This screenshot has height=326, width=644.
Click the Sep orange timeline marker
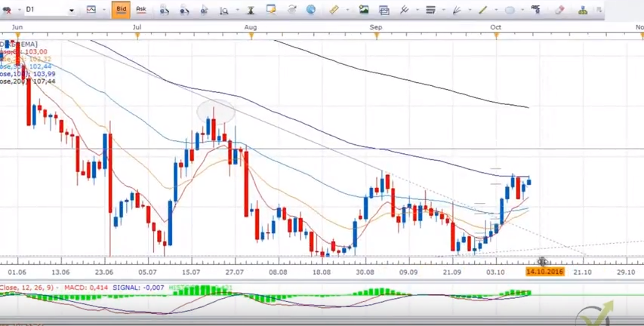[x=377, y=36]
